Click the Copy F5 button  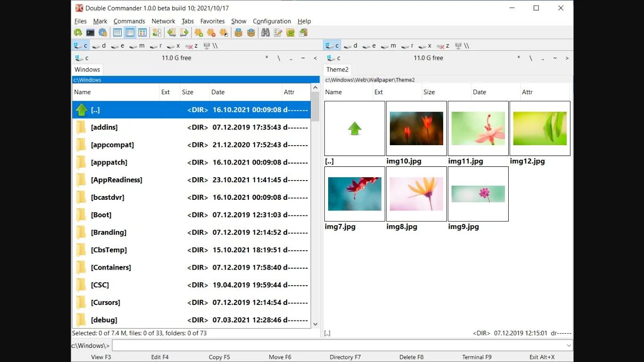(x=219, y=357)
